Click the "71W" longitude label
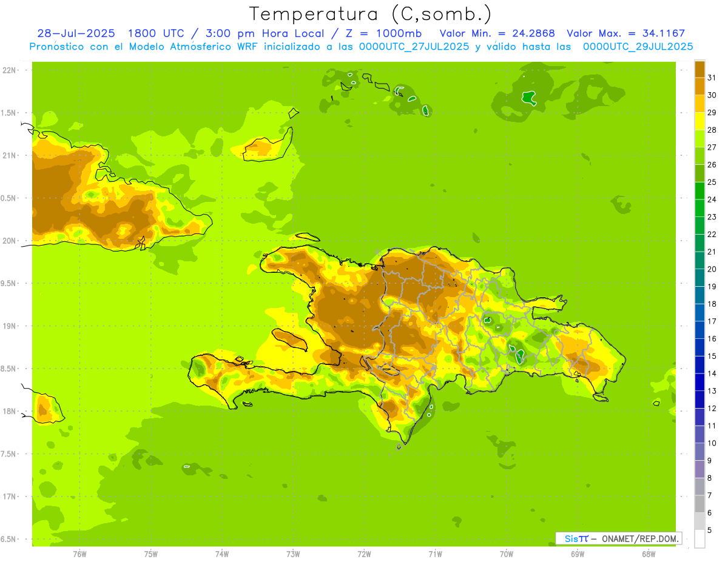Viewport: 728px width, 562px height. click(435, 554)
